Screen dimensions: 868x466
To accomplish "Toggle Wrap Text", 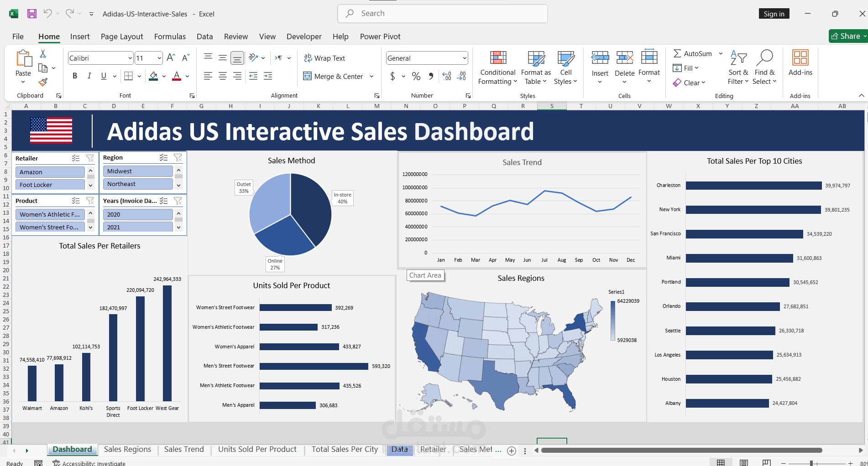I will 324,58.
